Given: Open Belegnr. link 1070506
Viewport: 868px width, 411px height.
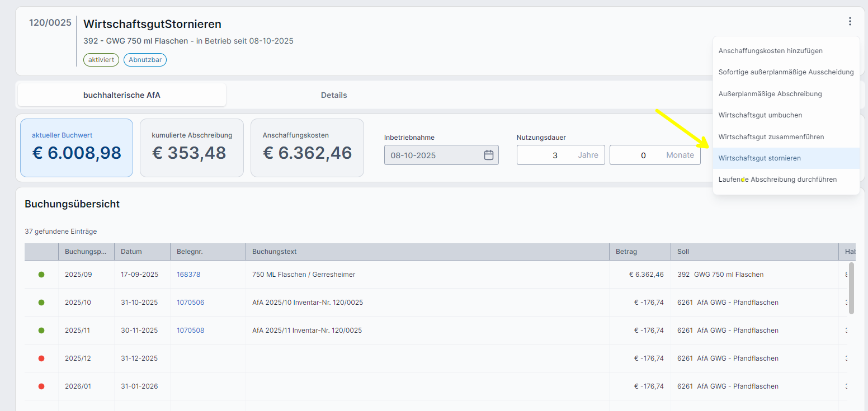Looking at the screenshot, I should (190, 303).
